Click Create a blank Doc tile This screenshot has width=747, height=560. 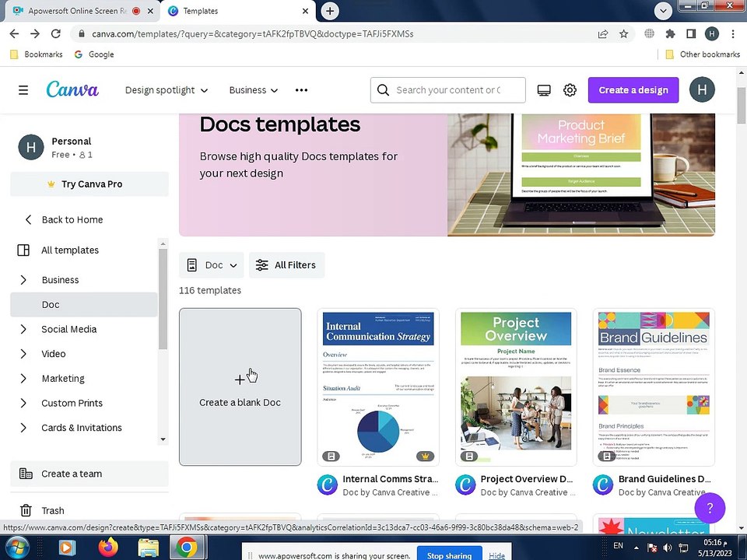pyautogui.click(x=240, y=387)
